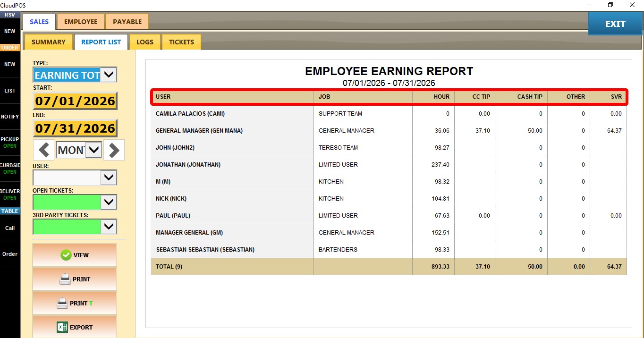This screenshot has width=644, height=338.
Task: Go to previous period with left arrow
Action: click(x=44, y=150)
